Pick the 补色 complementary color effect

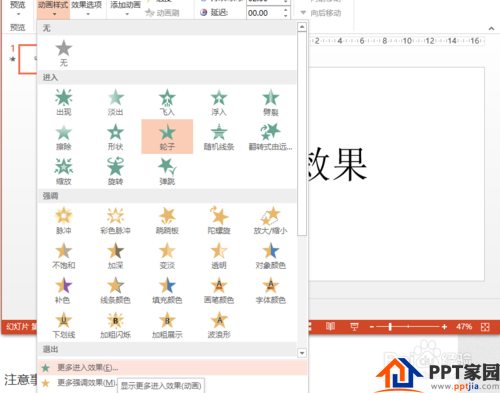[x=64, y=290]
